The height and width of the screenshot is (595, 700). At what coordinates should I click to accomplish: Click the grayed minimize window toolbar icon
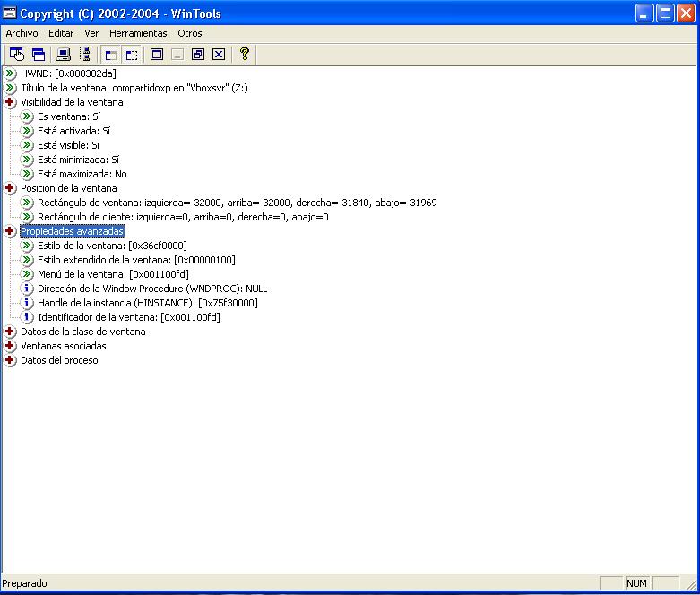click(177, 55)
